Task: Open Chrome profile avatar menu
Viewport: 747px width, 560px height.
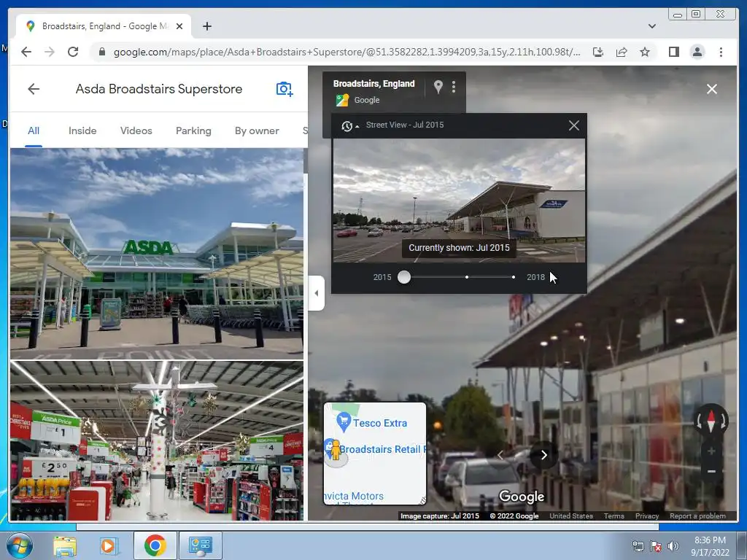Action: [x=697, y=52]
